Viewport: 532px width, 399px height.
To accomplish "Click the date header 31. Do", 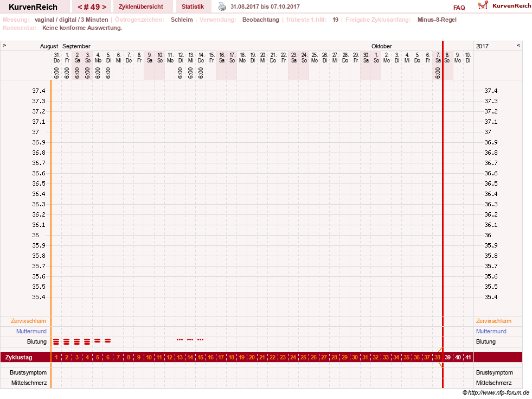I will (56, 58).
